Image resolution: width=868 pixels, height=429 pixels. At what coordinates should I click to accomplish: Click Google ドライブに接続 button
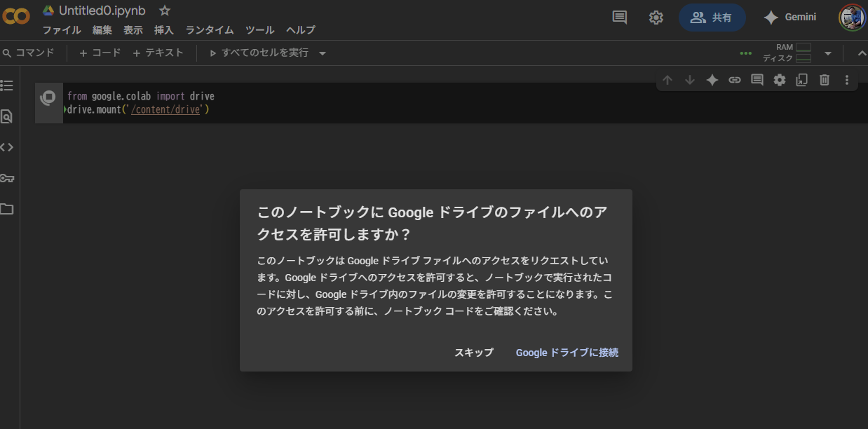(567, 353)
